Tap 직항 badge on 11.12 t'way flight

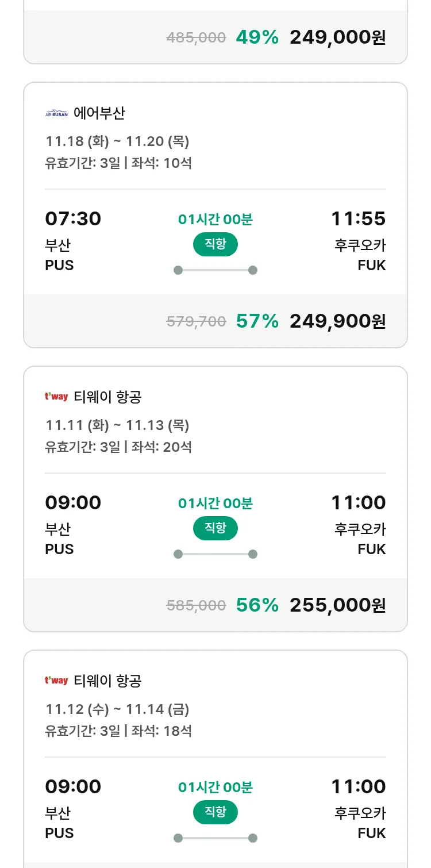point(215,812)
